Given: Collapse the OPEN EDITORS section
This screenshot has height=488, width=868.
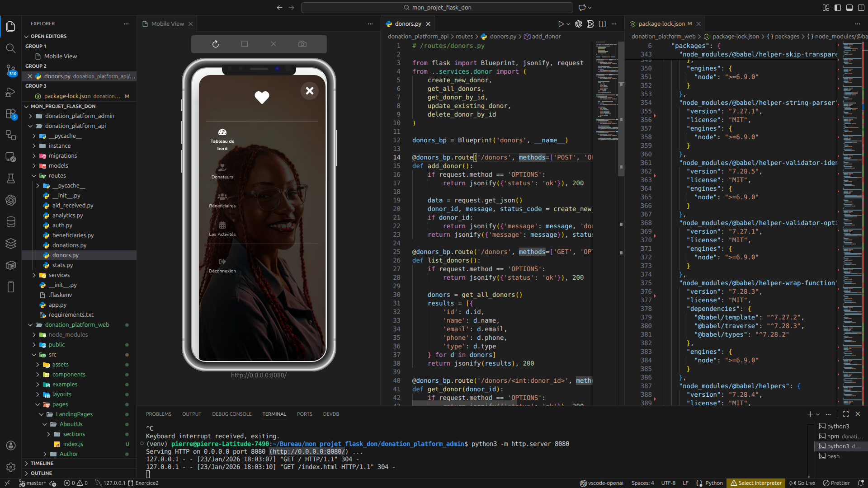Looking at the screenshot, I should click(x=48, y=36).
